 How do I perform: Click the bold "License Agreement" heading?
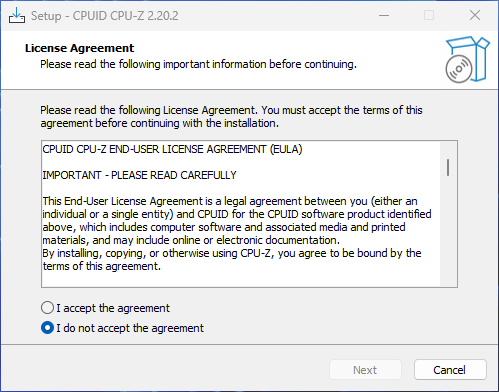click(x=79, y=48)
